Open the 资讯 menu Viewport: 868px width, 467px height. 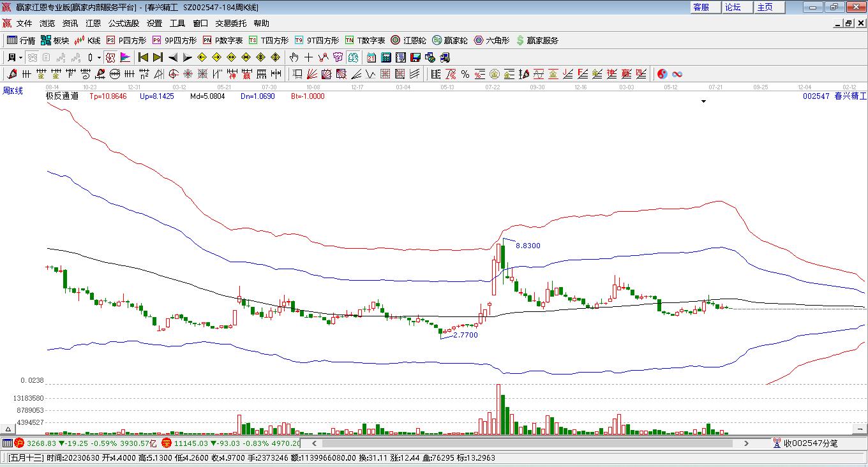click(x=70, y=24)
